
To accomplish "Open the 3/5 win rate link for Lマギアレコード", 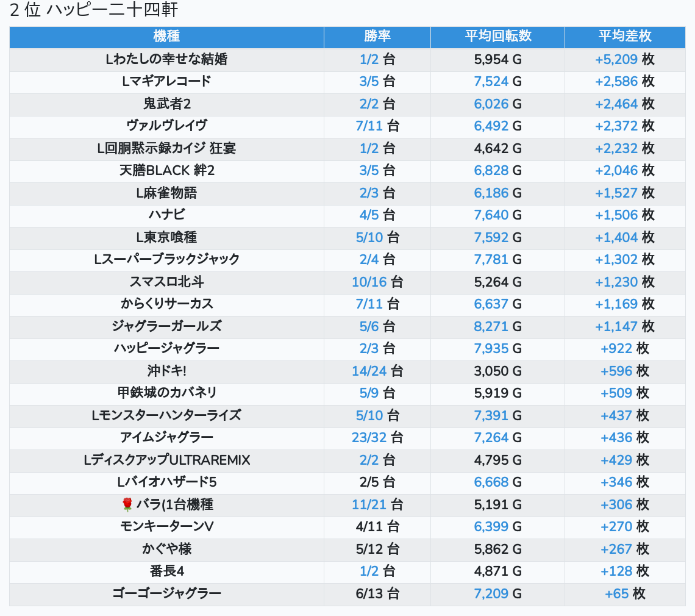I will pos(369,82).
